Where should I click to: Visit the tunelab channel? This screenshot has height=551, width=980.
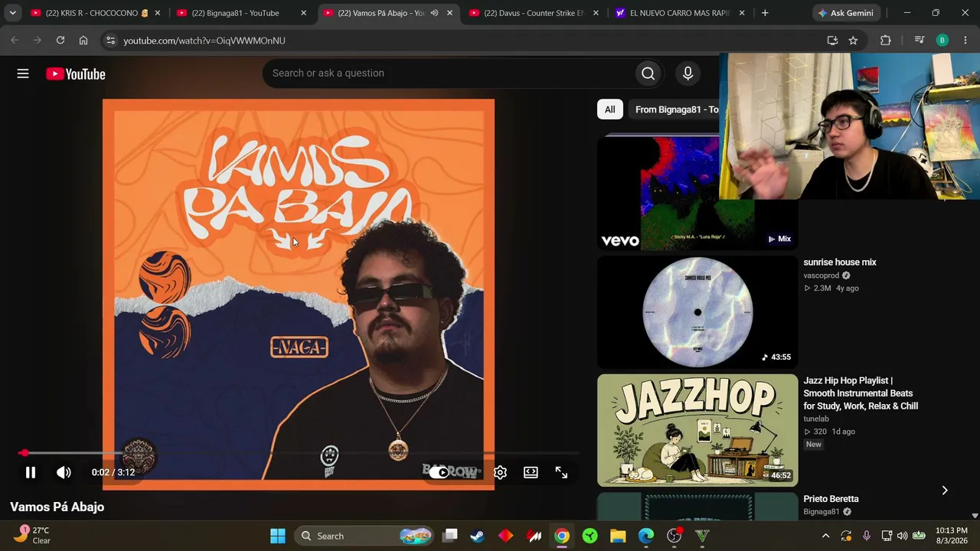point(816,419)
